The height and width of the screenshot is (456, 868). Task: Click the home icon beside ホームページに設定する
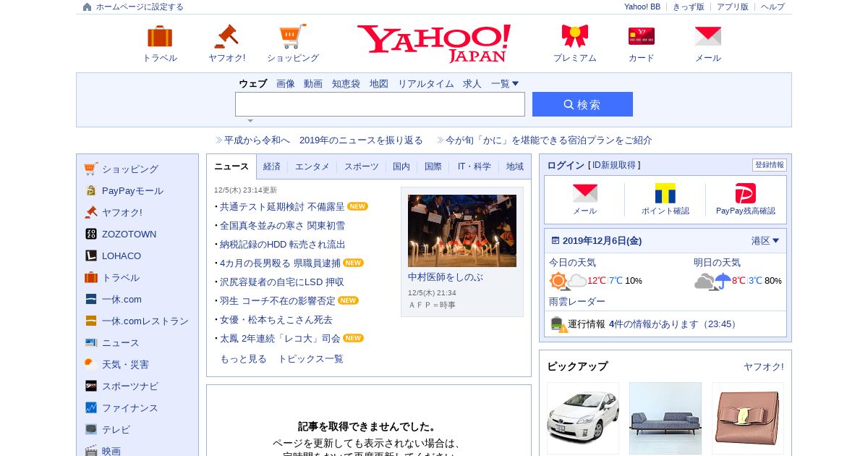coord(88,7)
